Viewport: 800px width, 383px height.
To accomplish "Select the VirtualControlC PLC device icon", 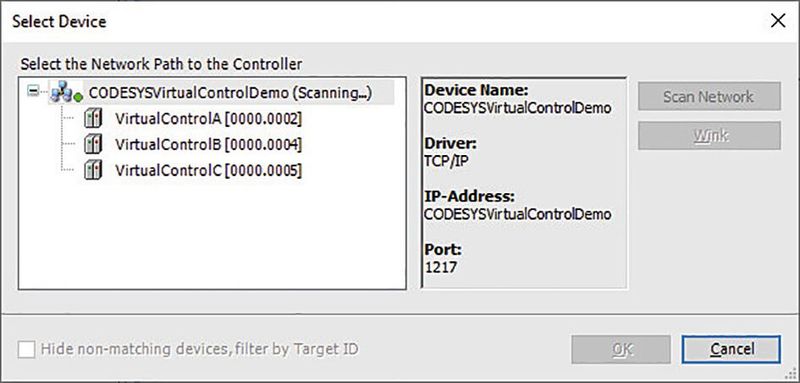I will (x=92, y=170).
